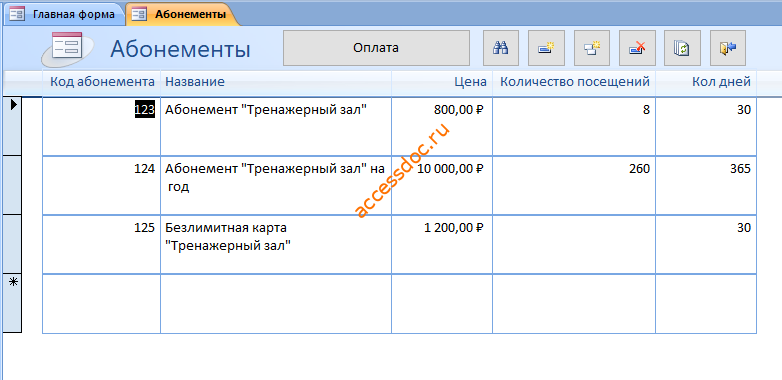
Task: Click the empty Код абонемента field in new row
Action: pos(102,303)
